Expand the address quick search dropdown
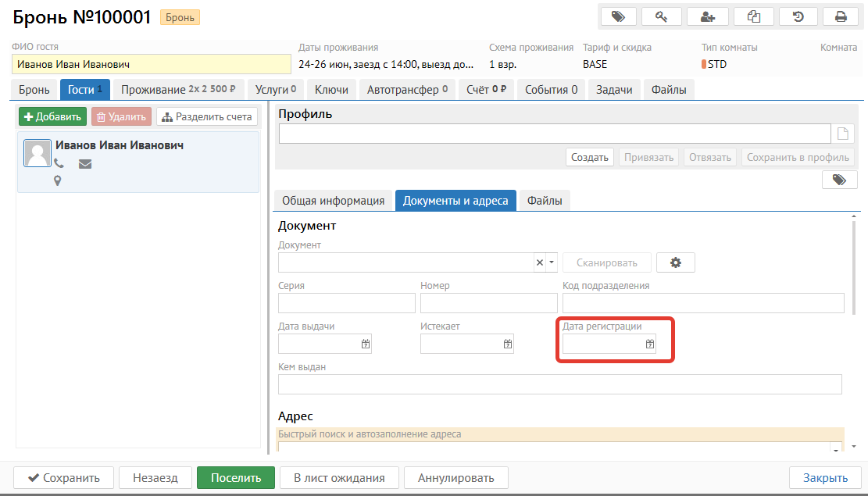The width and height of the screenshot is (868, 496). [837, 449]
